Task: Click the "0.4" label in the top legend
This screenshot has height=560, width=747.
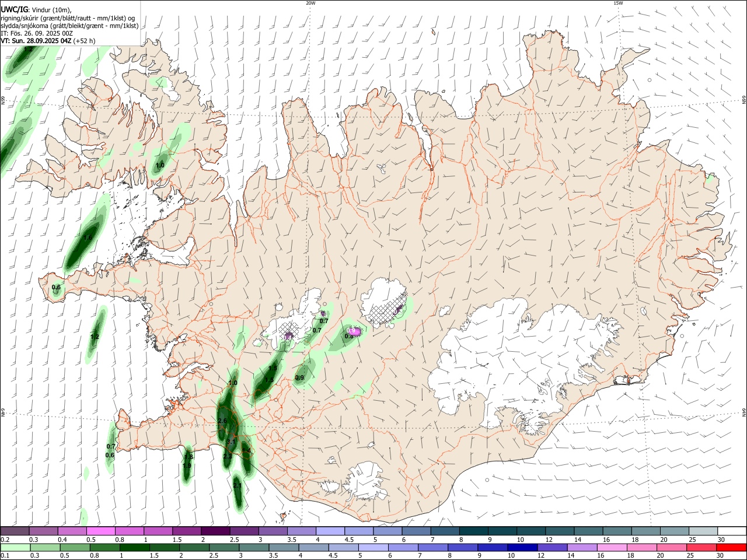Action: pyautogui.click(x=62, y=540)
